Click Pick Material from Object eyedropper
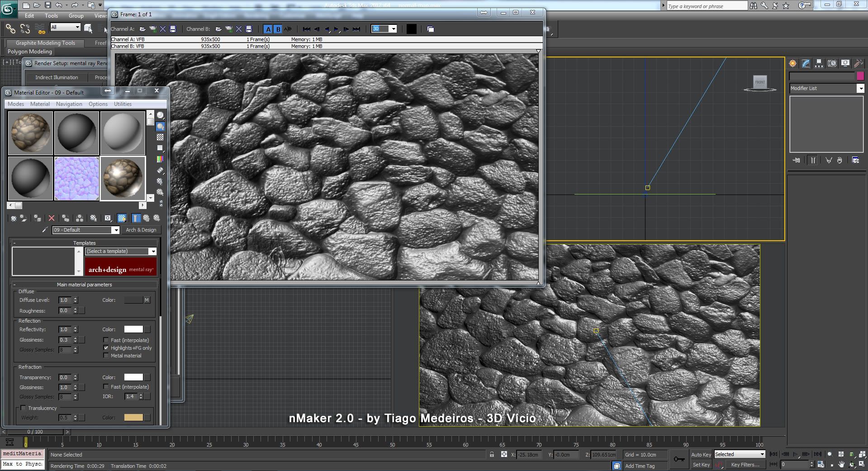 [45, 230]
